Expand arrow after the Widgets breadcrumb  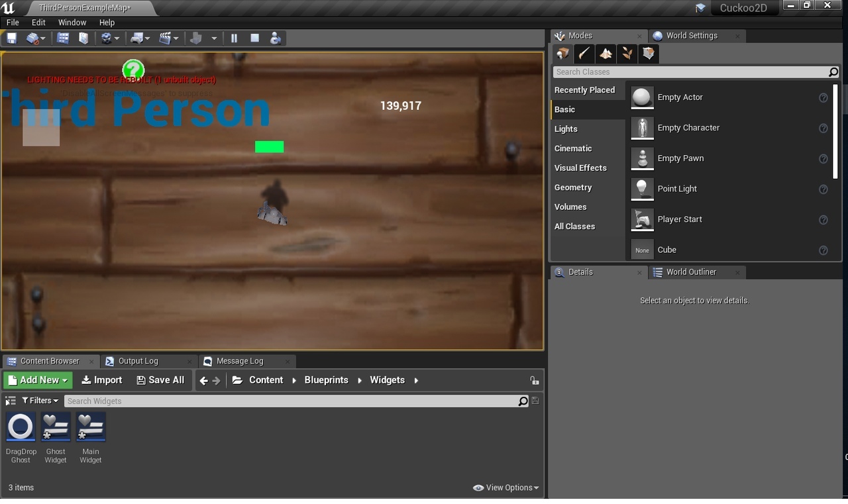[416, 380]
